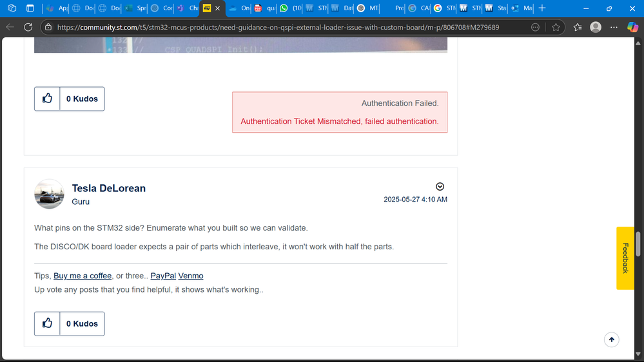The image size is (644, 362).
Task: Reload the current page
Action: pos(28,27)
